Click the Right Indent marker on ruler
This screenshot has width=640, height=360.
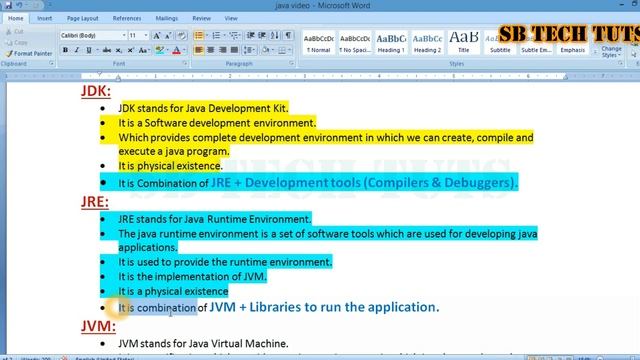click(565, 78)
